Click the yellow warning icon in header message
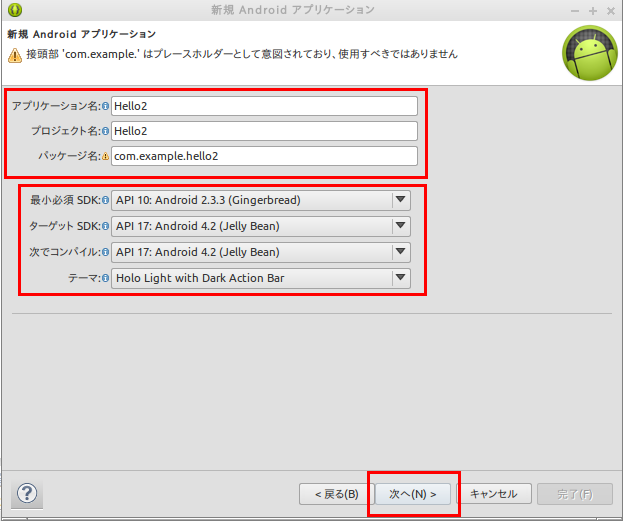 [15, 55]
